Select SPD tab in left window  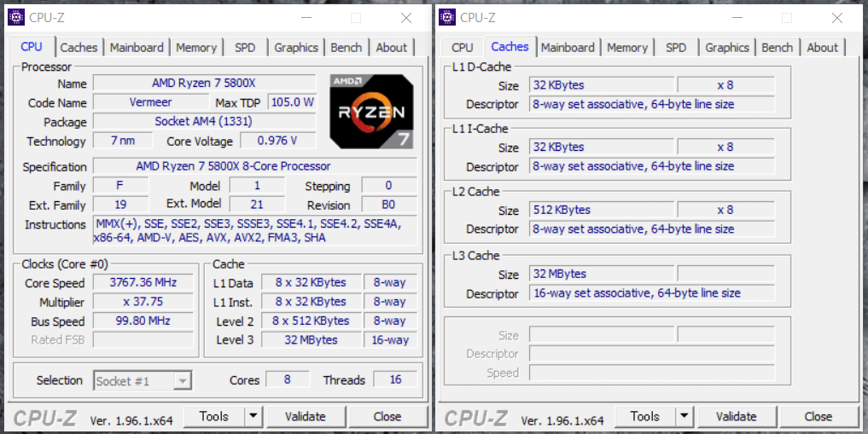(245, 48)
